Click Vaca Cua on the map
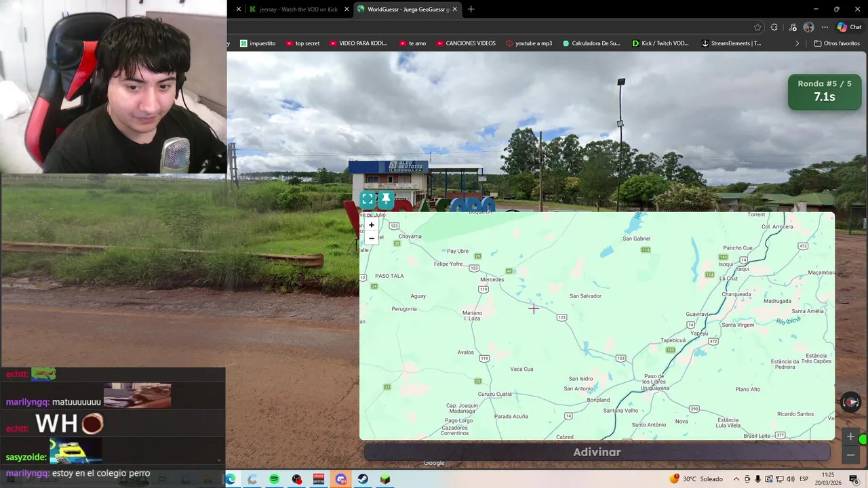 pos(521,369)
